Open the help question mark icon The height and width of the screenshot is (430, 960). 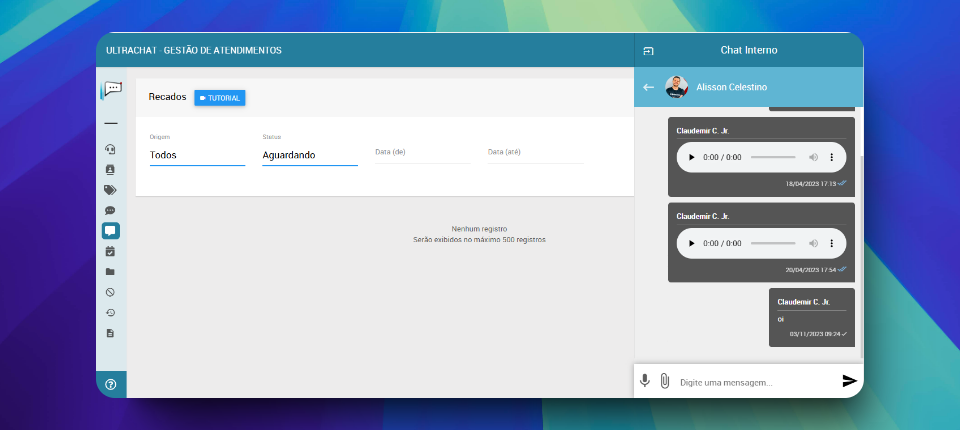(x=111, y=384)
